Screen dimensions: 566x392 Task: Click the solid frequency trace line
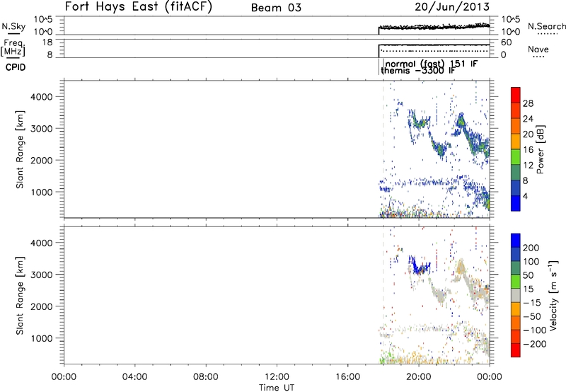[x=434, y=45]
